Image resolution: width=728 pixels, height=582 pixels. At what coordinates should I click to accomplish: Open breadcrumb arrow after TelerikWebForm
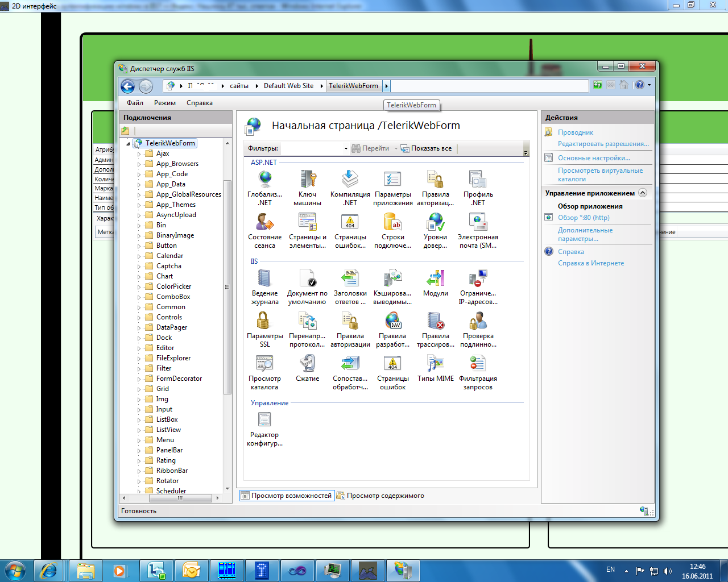(387, 86)
